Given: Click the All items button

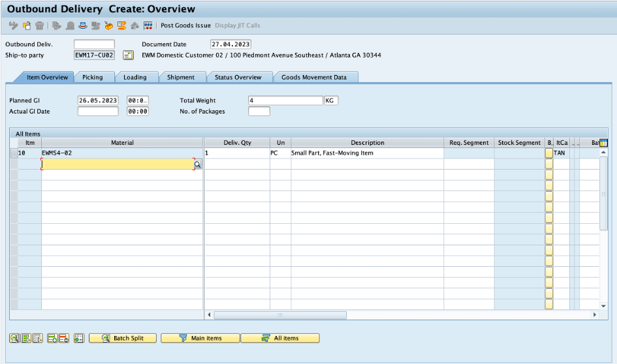Looking at the screenshot, I should click(x=280, y=338).
